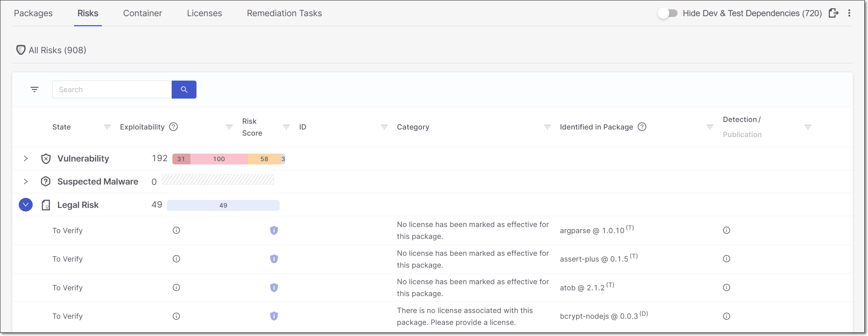The width and height of the screenshot is (868, 336).
Task: Filter the Category column
Action: tap(547, 127)
